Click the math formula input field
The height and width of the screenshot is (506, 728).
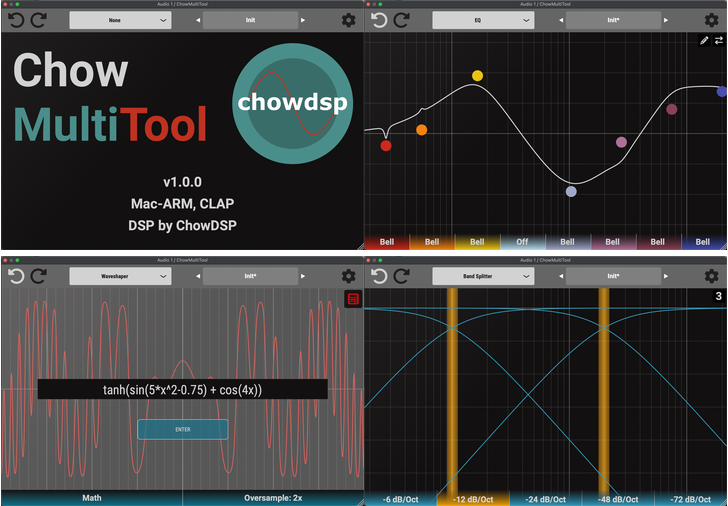(x=182, y=389)
